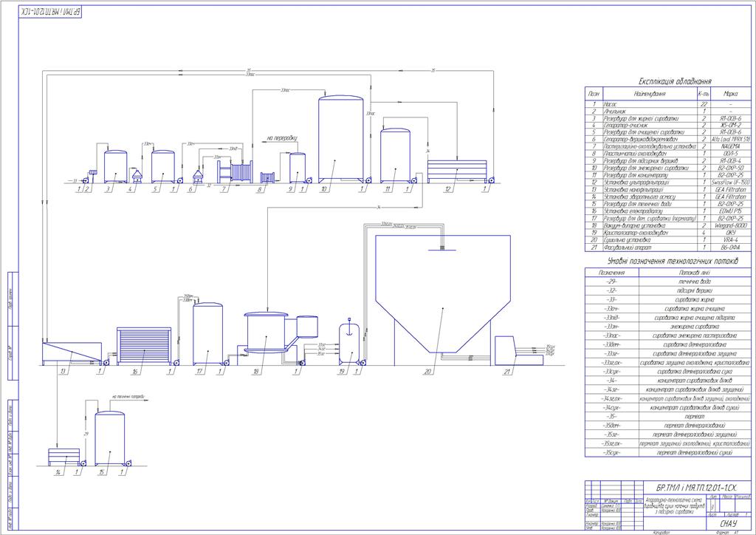Viewport: 756px width, 535px height.
Task: Click the 'Найменування' column header
Action: [650, 94]
